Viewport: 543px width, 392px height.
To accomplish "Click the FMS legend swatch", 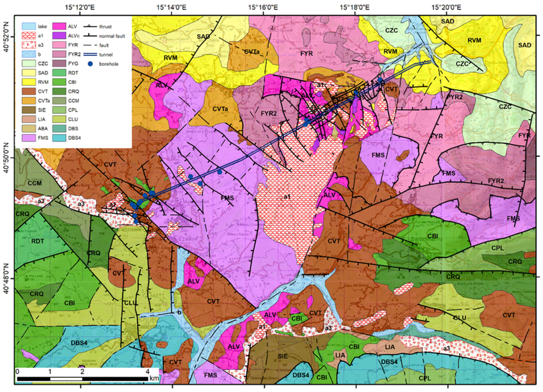I will [x=29, y=138].
